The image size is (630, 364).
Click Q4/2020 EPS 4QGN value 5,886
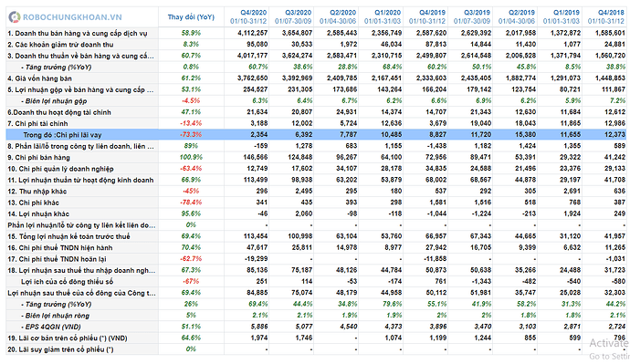pyautogui.click(x=258, y=327)
